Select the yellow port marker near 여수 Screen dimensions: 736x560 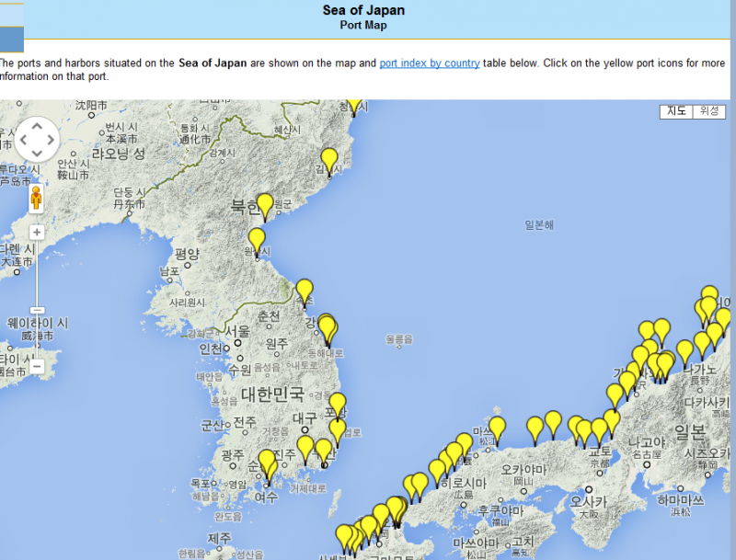(268, 464)
